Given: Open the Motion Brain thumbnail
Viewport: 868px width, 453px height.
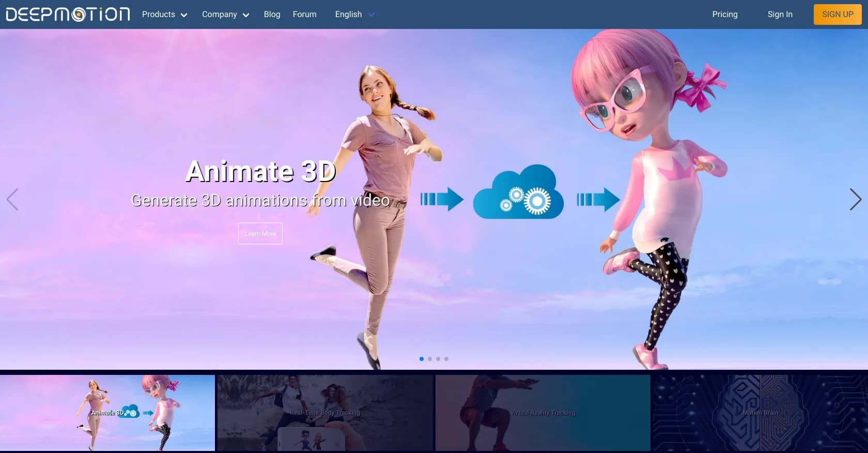Looking at the screenshot, I should coord(761,413).
